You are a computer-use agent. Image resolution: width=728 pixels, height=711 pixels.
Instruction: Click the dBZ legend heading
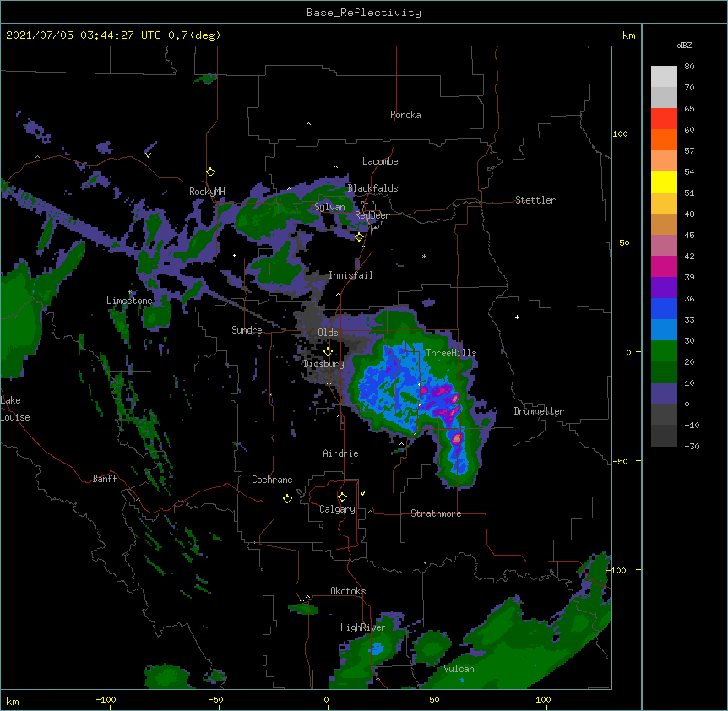click(684, 45)
